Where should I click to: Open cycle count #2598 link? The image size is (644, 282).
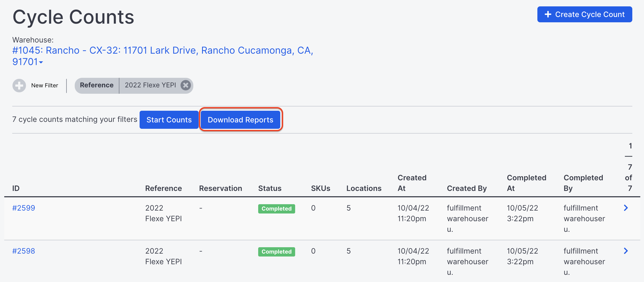(x=24, y=251)
